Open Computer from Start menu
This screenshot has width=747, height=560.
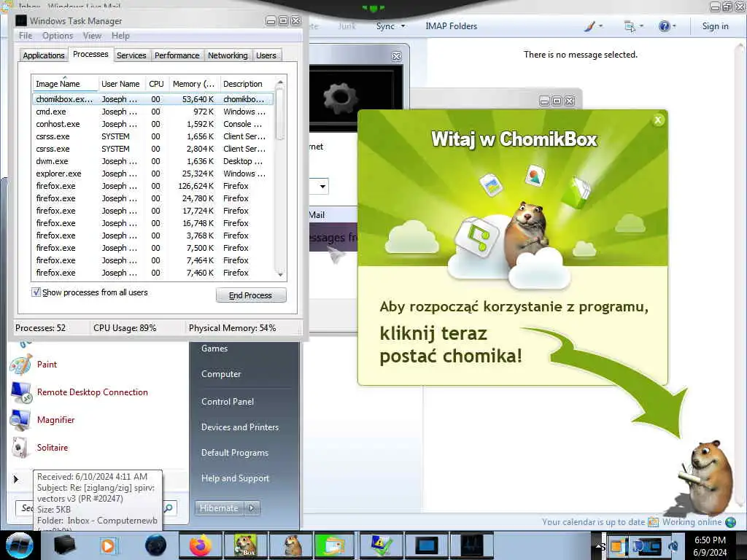pos(221,374)
